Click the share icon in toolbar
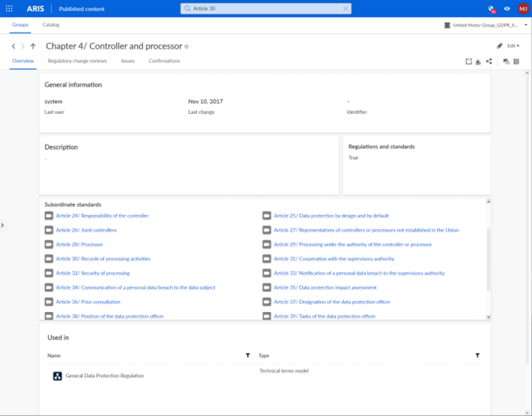The width and height of the screenshot is (532, 416). pyautogui.click(x=489, y=61)
